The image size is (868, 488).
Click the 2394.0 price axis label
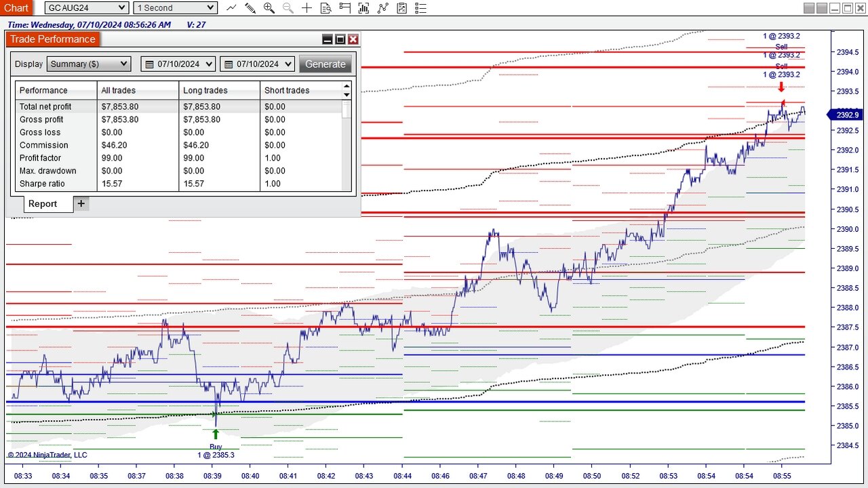pyautogui.click(x=848, y=71)
